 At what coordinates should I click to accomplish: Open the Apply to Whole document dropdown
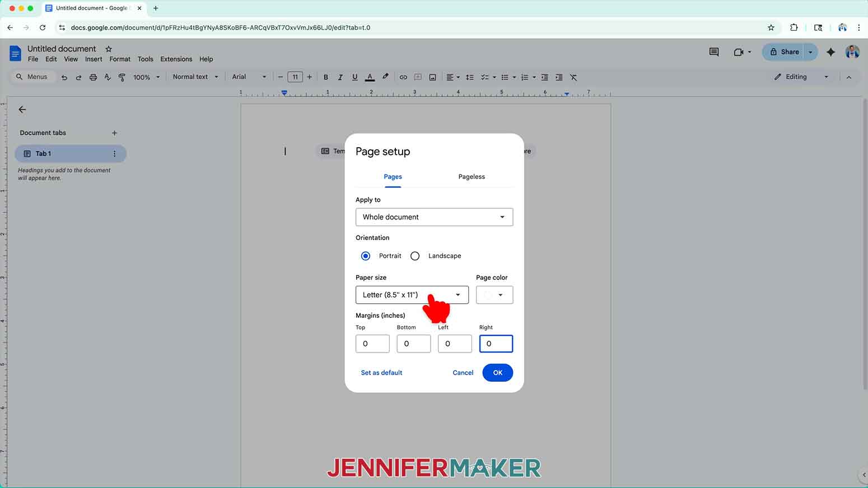coord(434,217)
